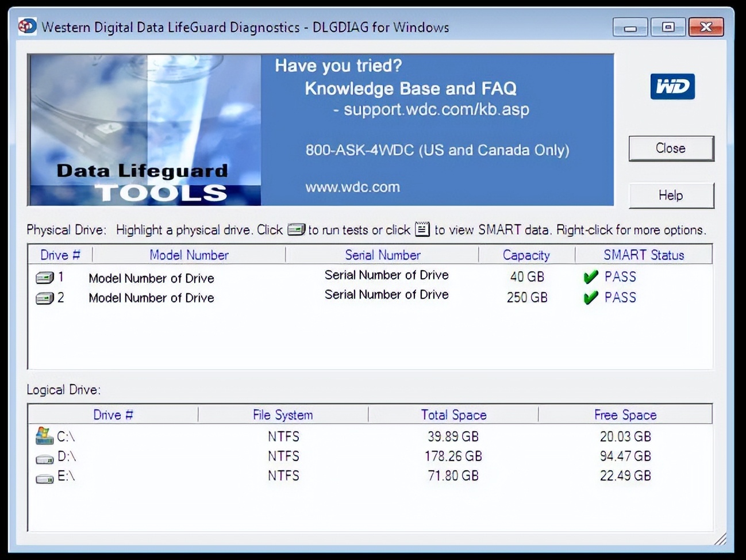Click the WD logo

[x=672, y=86]
